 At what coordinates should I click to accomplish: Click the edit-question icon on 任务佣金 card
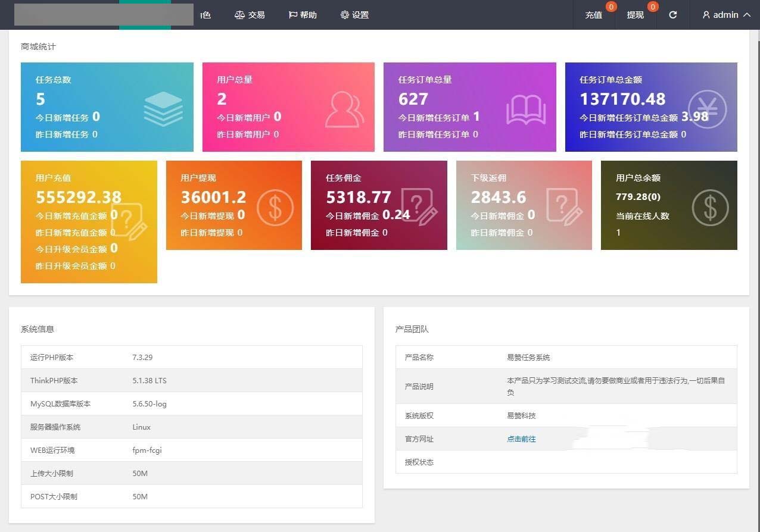(419, 206)
